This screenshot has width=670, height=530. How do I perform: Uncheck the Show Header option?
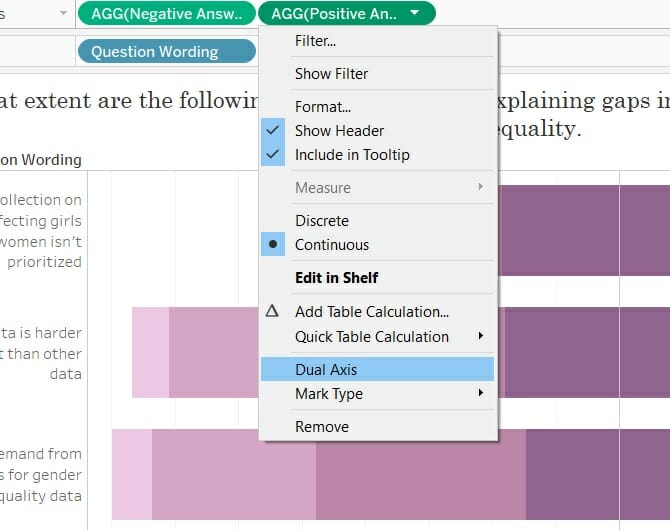[339, 131]
